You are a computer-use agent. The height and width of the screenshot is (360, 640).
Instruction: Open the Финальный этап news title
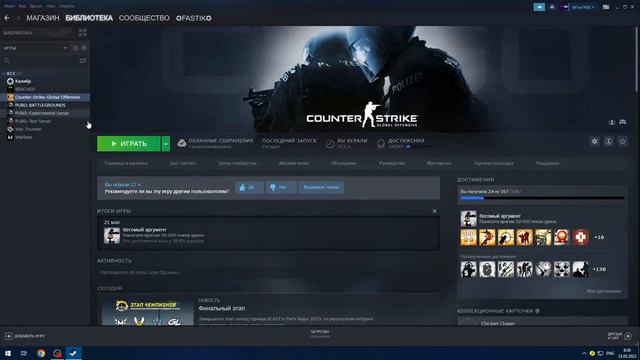click(222, 308)
